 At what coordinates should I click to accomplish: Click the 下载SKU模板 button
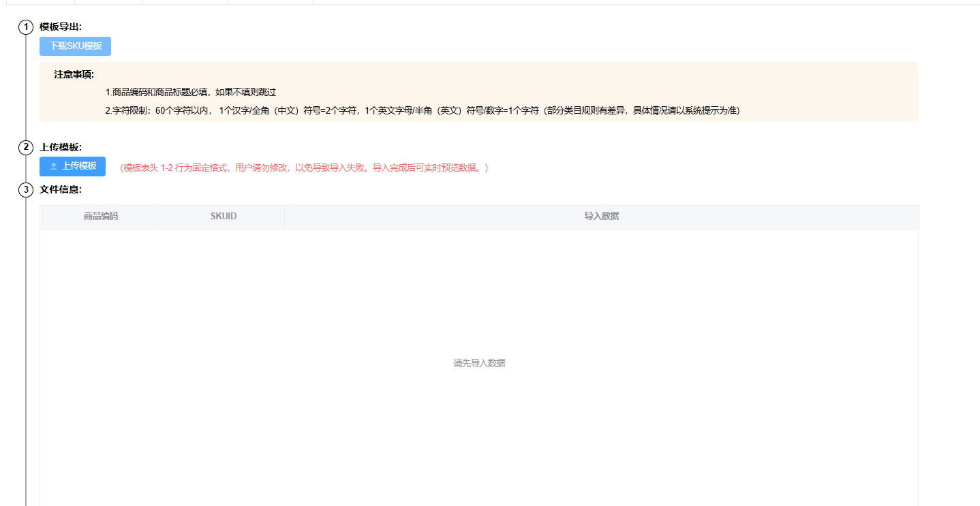(x=75, y=46)
